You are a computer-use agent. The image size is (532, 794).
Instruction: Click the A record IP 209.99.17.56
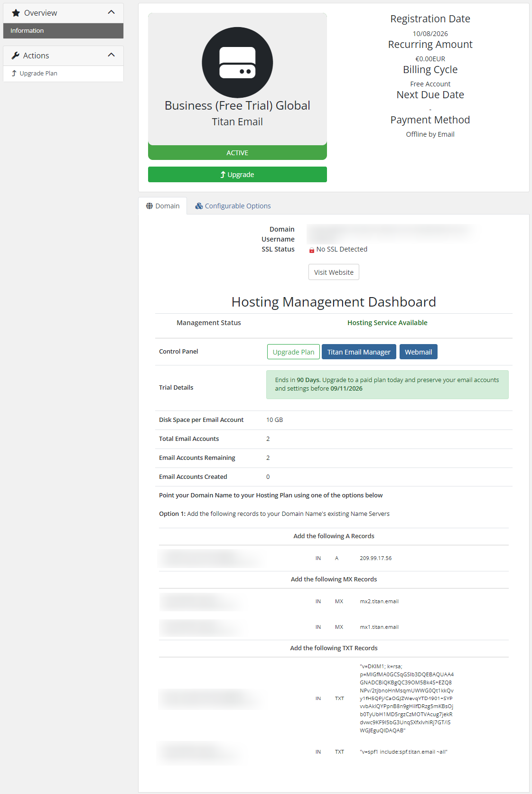[375, 558]
